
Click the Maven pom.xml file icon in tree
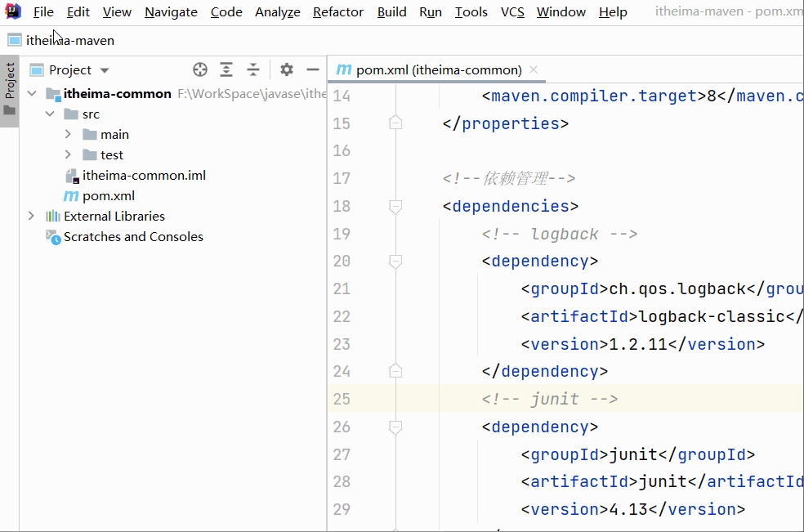pyautogui.click(x=72, y=196)
